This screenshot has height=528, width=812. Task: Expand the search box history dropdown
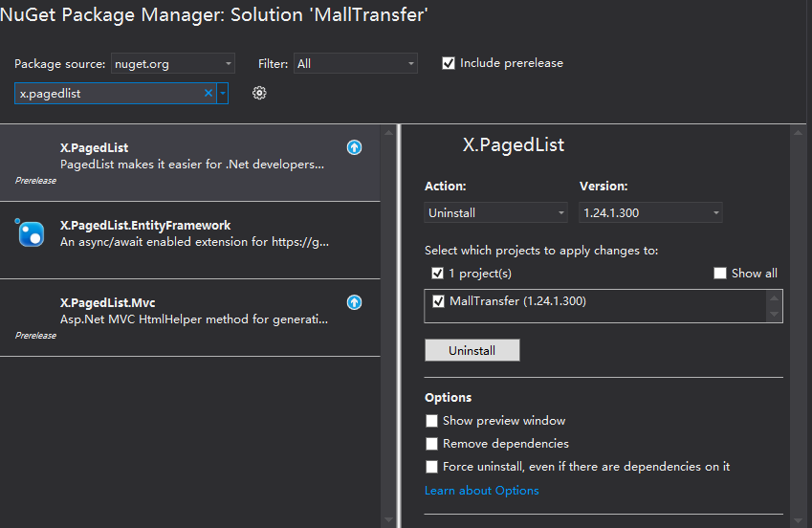click(x=223, y=94)
